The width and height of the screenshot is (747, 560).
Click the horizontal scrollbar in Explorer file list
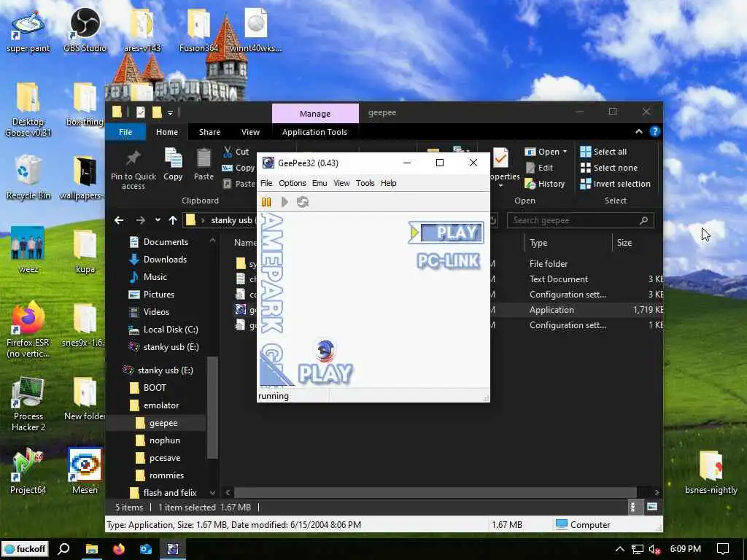(435, 492)
